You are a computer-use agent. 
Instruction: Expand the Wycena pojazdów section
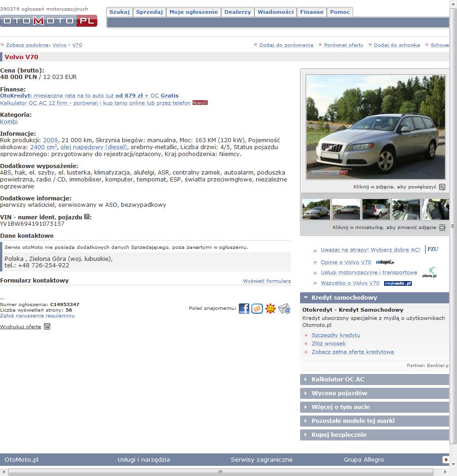(374, 393)
